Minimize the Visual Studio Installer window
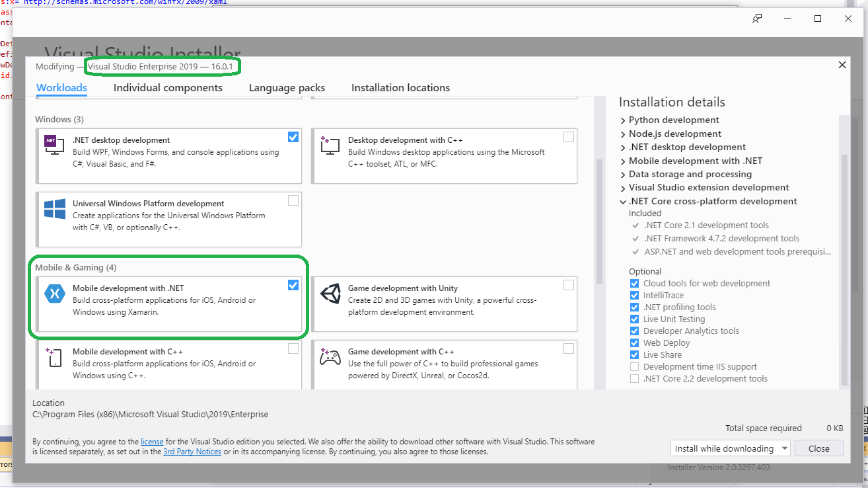This screenshot has width=868, height=488. tap(787, 19)
